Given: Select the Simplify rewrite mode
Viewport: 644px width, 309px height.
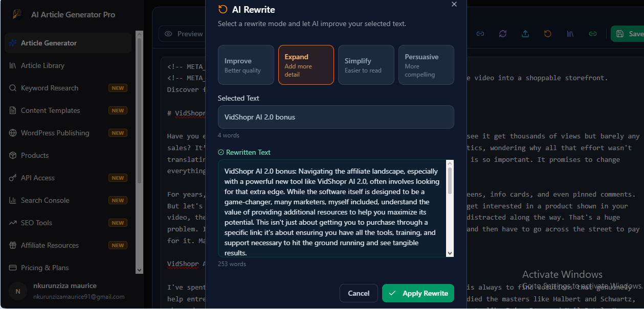Looking at the screenshot, I should [x=366, y=65].
